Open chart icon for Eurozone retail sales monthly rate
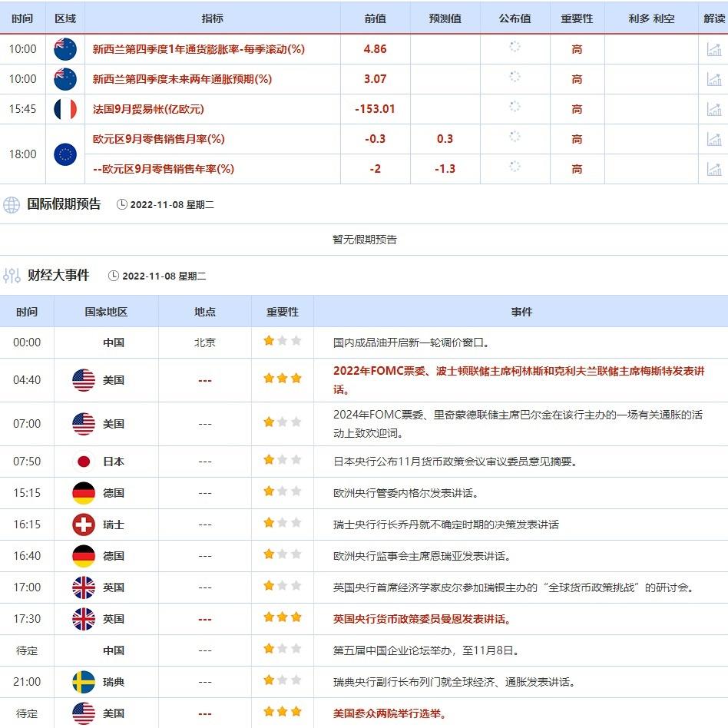728x728 pixels. click(x=714, y=139)
